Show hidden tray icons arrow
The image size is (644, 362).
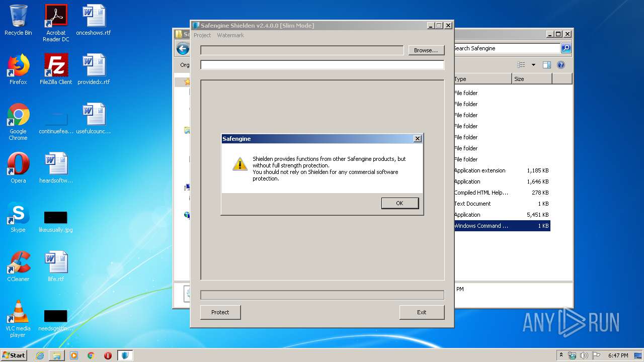pyautogui.click(x=561, y=355)
